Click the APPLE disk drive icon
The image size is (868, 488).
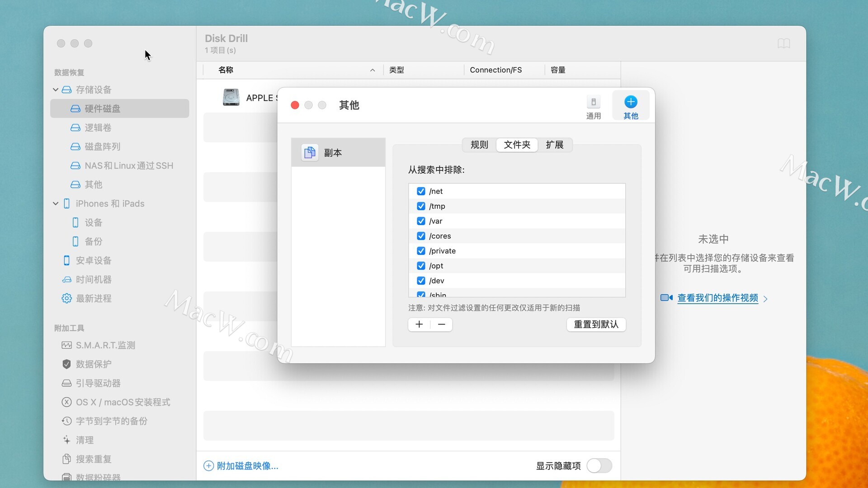231,97
